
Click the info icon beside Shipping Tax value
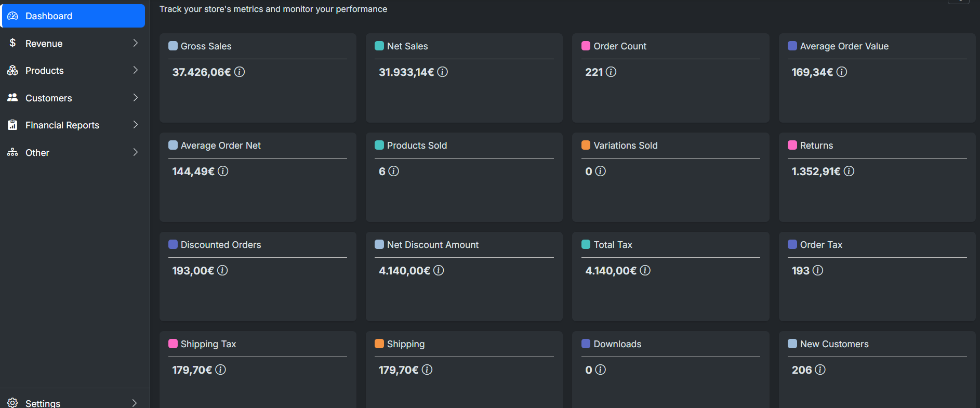[x=220, y=370]
